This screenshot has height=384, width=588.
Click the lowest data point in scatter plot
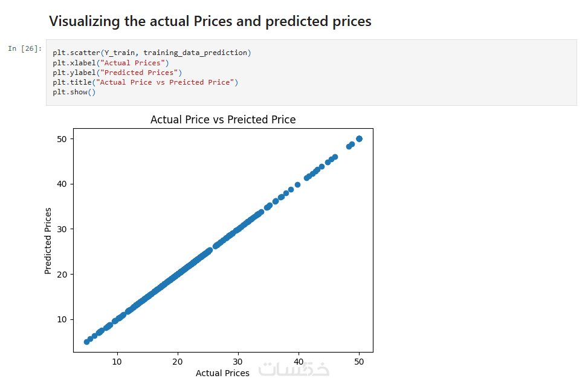tap(86, 342)
